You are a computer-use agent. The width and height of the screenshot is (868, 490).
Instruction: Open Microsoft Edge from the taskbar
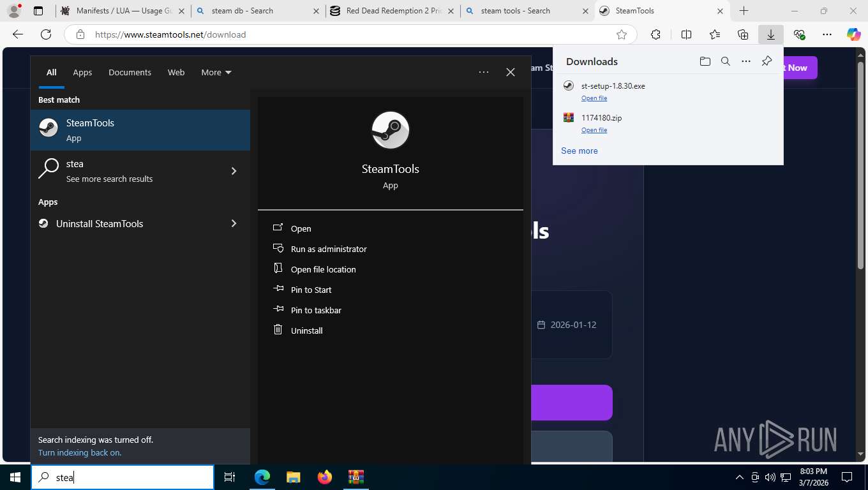262,477
